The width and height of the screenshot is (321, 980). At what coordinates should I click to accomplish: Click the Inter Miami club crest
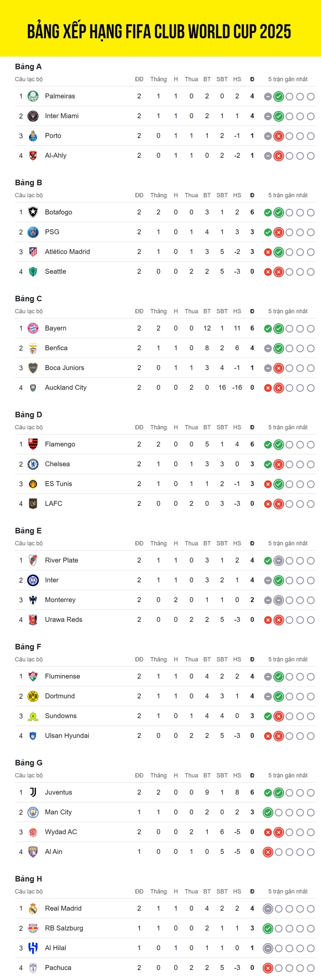(x=33, y=116)
